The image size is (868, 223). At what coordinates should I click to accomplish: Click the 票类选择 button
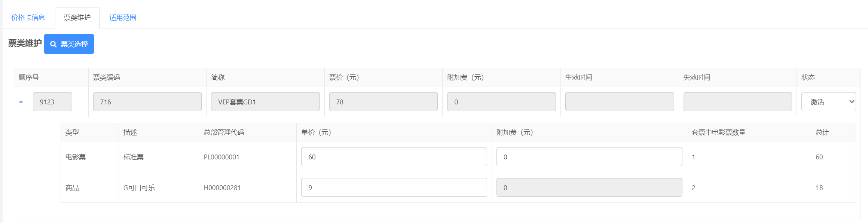tap(69, 44)
